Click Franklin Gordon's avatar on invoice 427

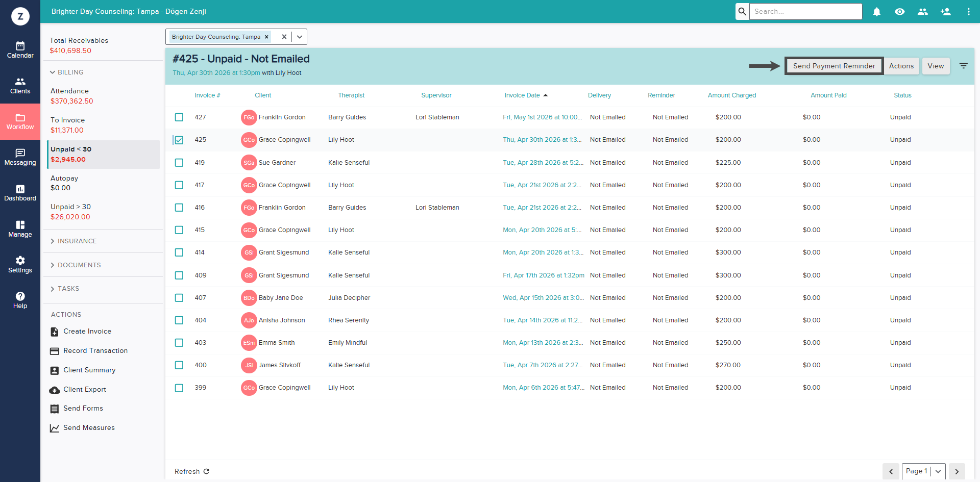tap(249, 117)
